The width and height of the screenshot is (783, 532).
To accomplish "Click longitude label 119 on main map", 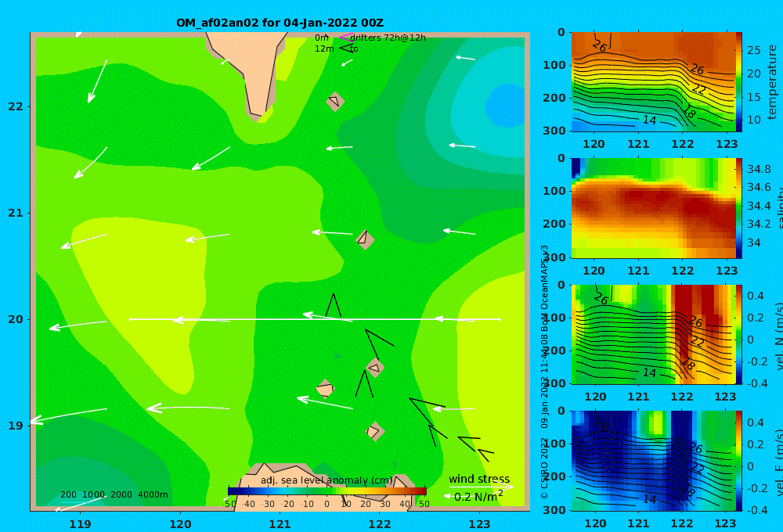I will (x=80, y=524).
